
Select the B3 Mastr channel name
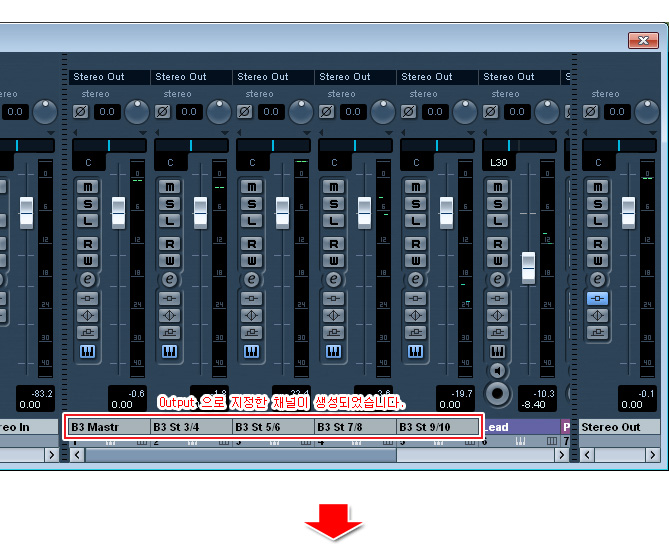[109, 427]
